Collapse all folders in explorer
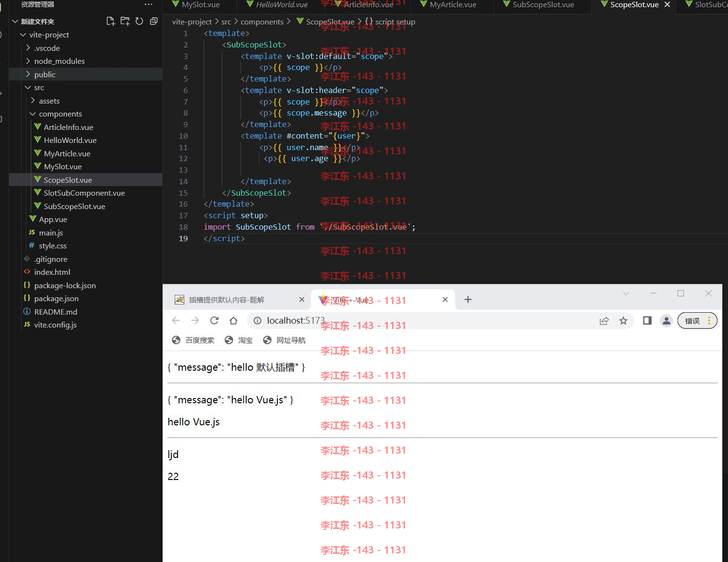The height and width of the screenshot is (562, 728). pyautogui.click(x=154, y=21)
